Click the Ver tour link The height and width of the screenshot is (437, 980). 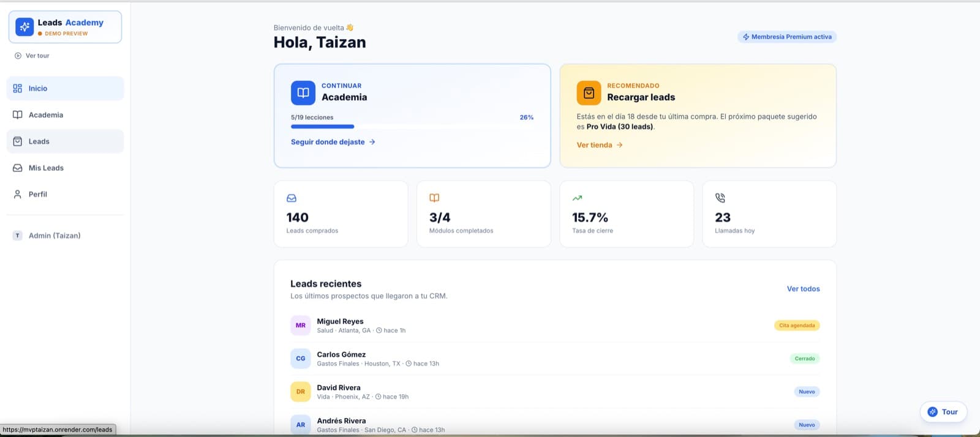click(x=32, y=56)
